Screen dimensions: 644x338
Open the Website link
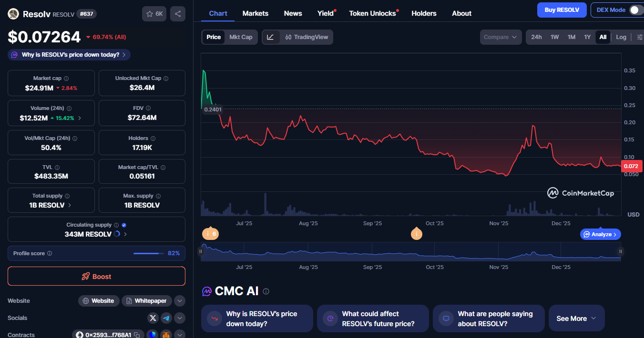[99, 301]
